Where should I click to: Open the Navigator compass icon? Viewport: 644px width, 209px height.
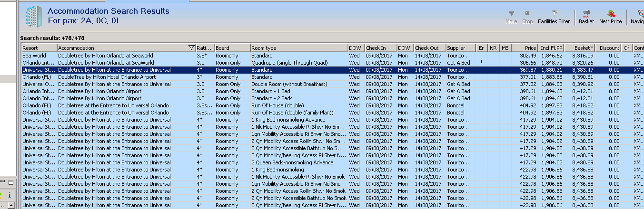641,13
